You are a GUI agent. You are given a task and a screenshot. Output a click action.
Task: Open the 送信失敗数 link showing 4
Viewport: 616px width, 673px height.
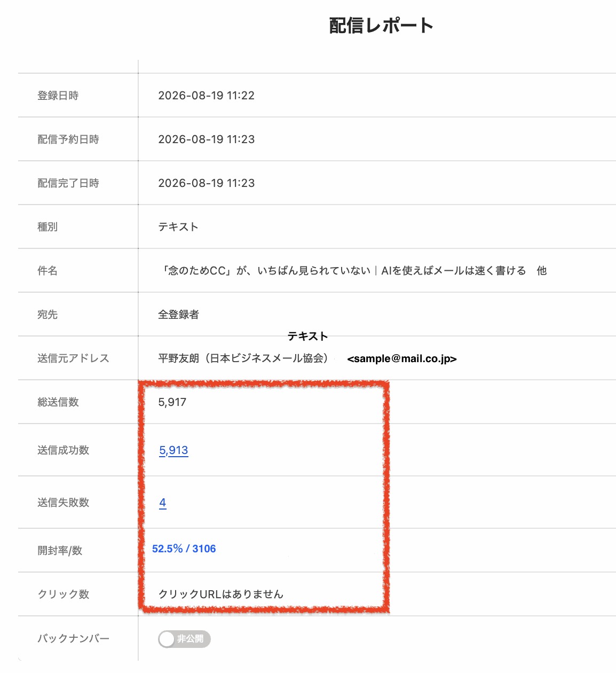[163, 503]
